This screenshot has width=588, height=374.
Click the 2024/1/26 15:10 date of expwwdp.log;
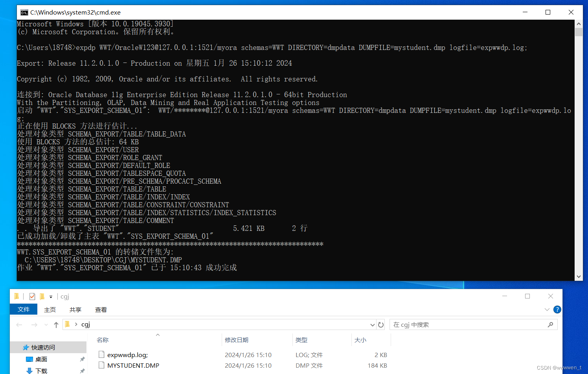(248, 355)
